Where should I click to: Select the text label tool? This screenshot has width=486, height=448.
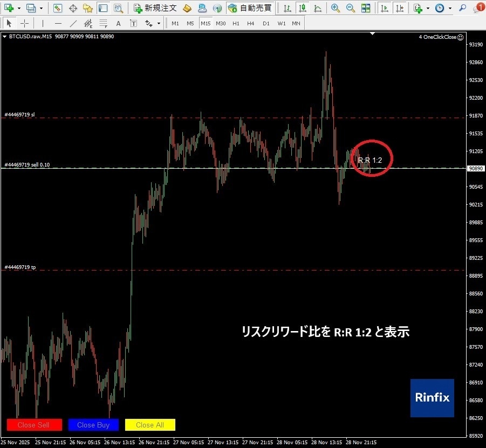pos(134,23)
